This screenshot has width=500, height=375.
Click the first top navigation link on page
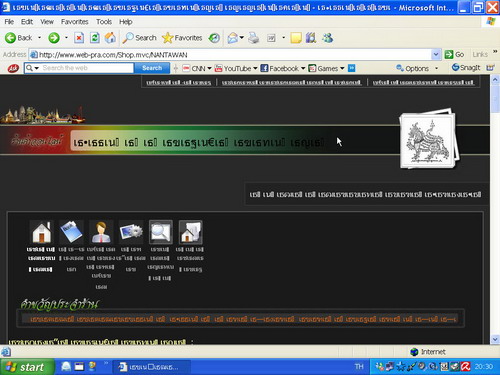179,82
